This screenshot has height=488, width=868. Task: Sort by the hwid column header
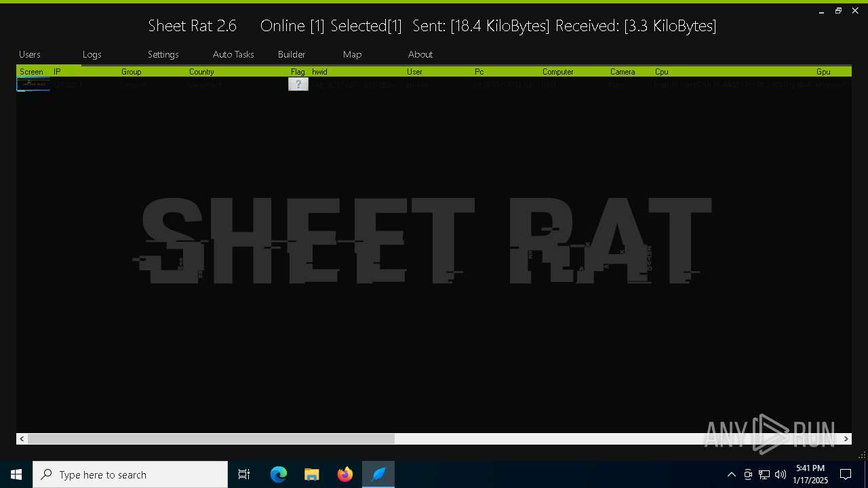(x=357, y=72)
